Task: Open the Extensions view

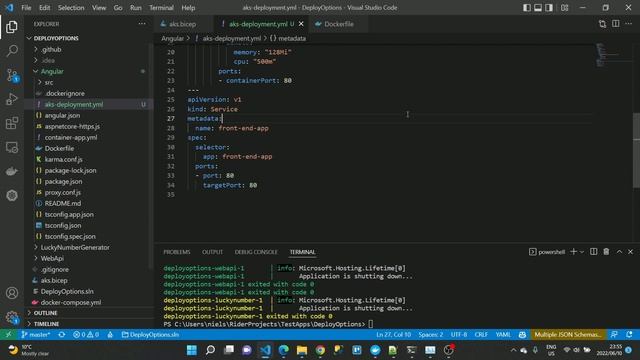Action: tap(12, 123)
